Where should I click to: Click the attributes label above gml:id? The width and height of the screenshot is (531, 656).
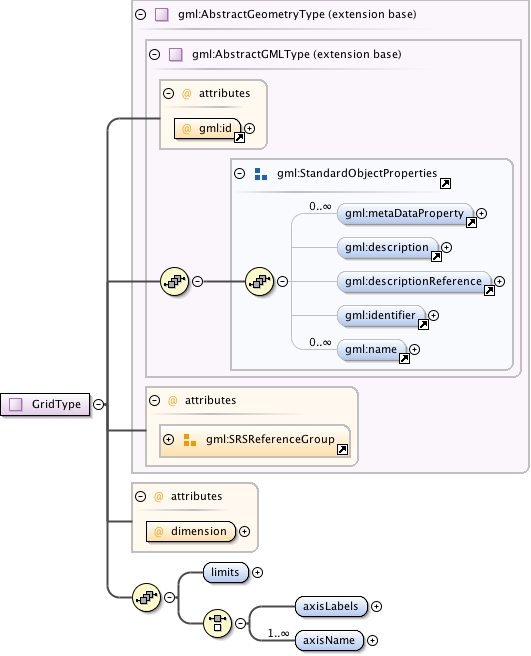224,93
